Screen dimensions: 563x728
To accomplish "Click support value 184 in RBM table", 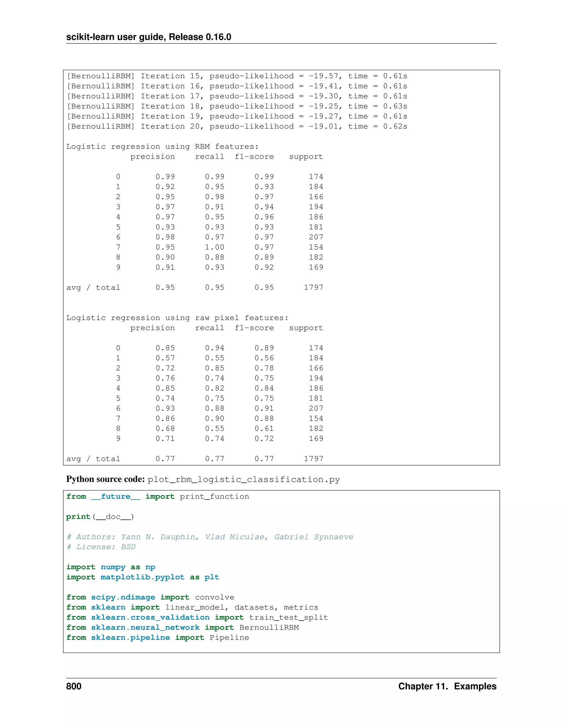I will pyautogui.click(x=316, y=187).
